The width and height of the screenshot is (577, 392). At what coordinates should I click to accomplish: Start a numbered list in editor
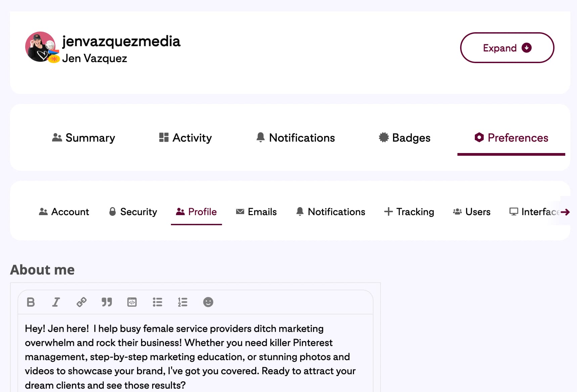[x=183, y=302]
